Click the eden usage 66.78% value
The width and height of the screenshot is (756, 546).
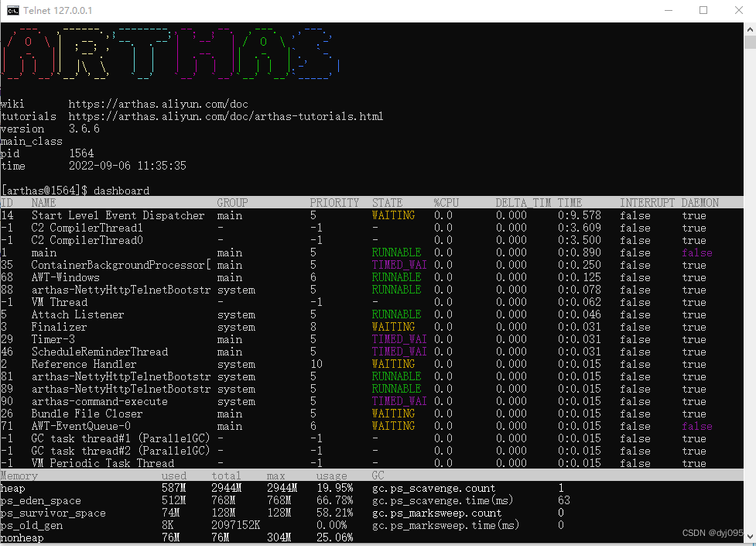point(334,501)
